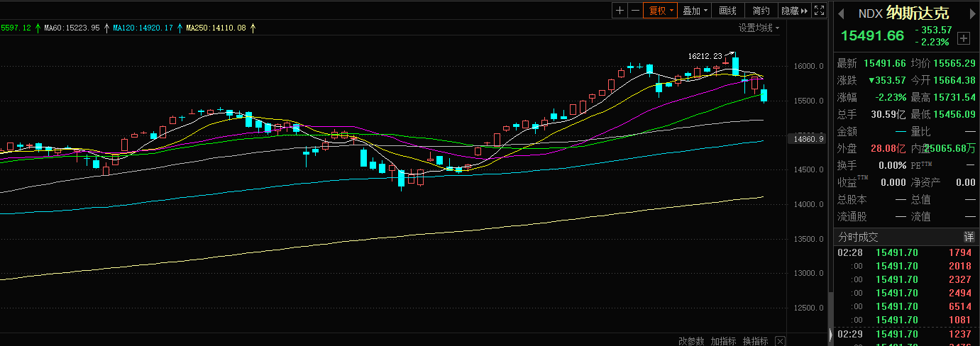The width and height of the screenshot is (980, 346).
Task: Click the 纳斯达克 index name
Action: (918, 13)
